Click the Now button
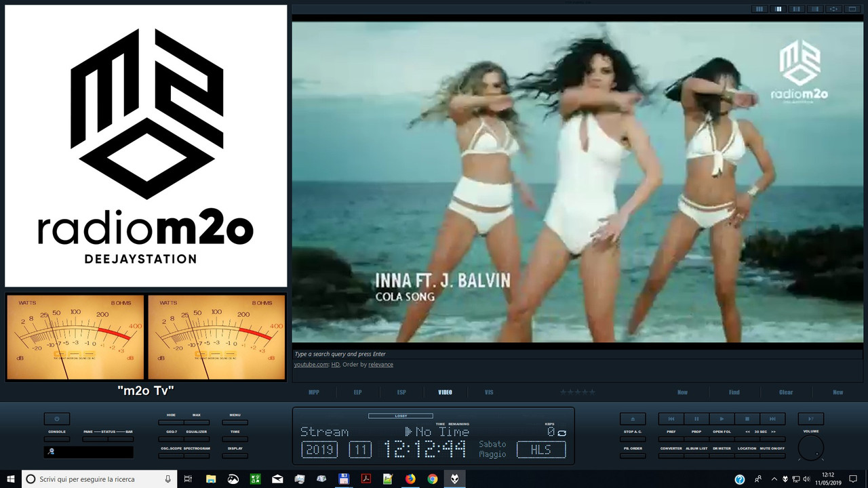This screenshot has height=488, width=868. (x=683, y=392)
